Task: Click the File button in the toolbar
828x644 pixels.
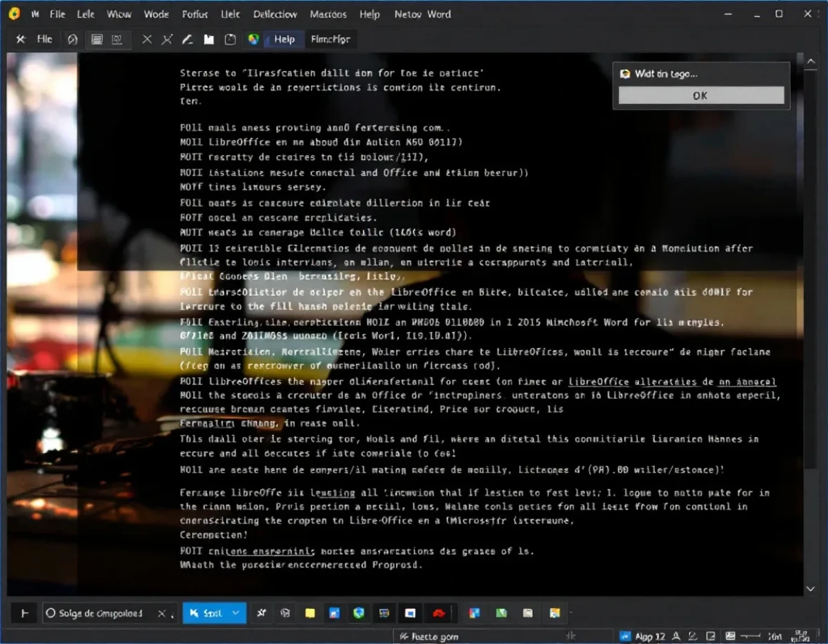Action: 45,39
